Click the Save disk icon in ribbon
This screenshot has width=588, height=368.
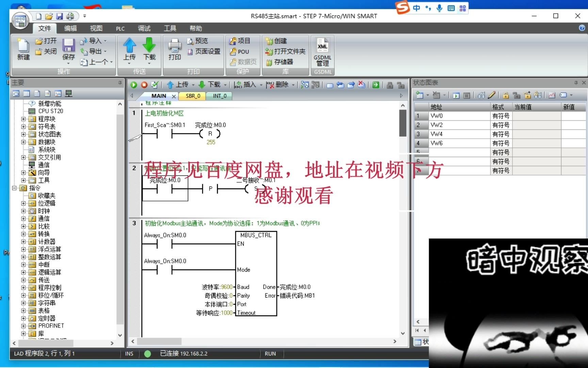click(68, 46)
